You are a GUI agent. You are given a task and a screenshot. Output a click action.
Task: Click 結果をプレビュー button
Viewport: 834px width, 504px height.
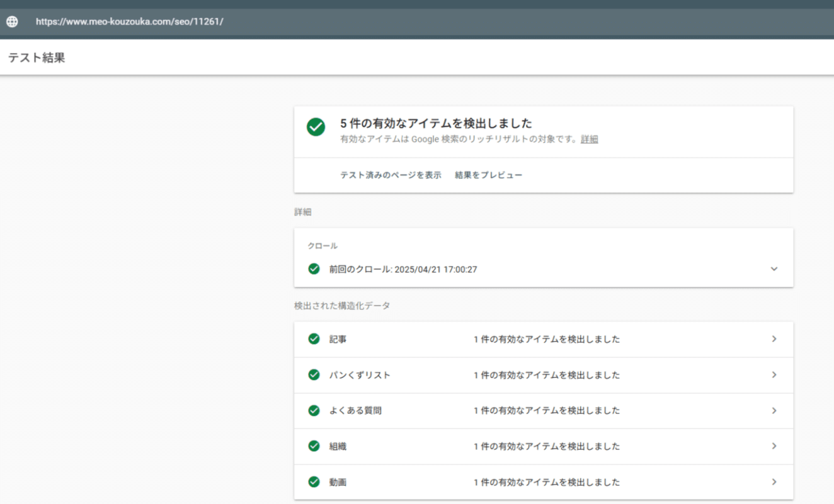tap(489, 175)
